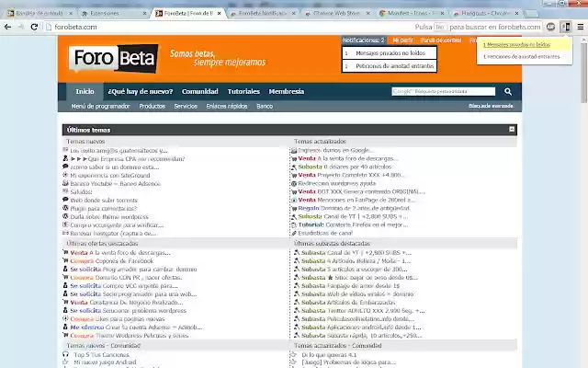Open the Membresía menu
Screen dimensions: 588x368
287,92
